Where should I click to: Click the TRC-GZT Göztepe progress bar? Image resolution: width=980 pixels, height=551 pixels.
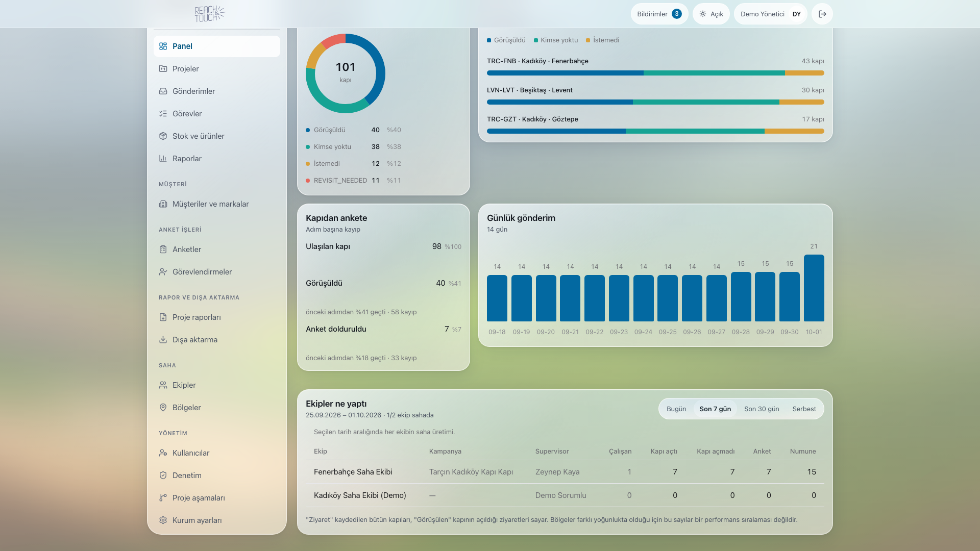655,131
